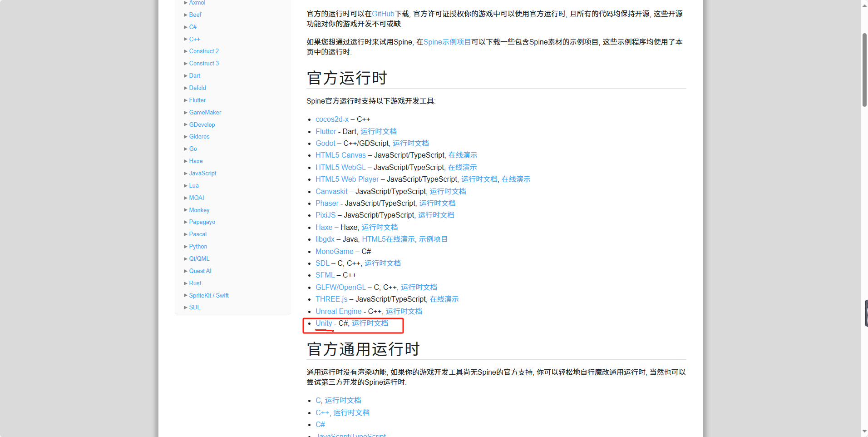Screen dimensions: 868x437
Task: Open 在线演示 for HTML5 Web Player
Action: click(516, 179)
